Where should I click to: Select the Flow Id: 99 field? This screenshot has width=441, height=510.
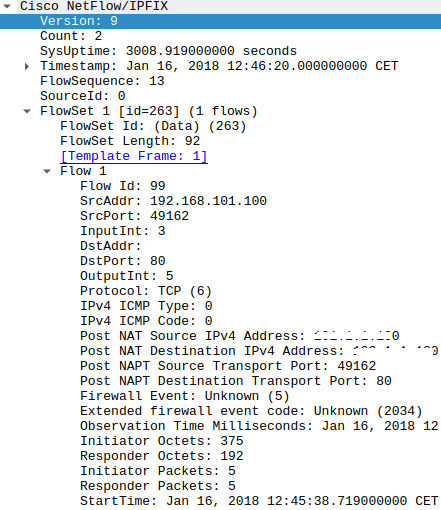coord(220,186)
